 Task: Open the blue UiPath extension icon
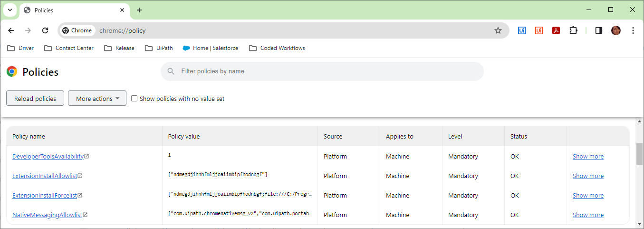(522, 30)
